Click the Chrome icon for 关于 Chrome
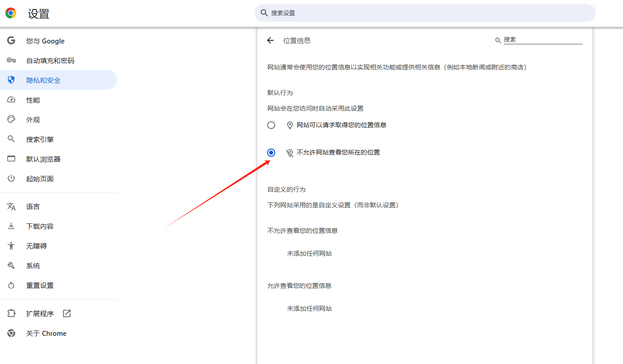623x364 pixels. (x=11, y=333)
